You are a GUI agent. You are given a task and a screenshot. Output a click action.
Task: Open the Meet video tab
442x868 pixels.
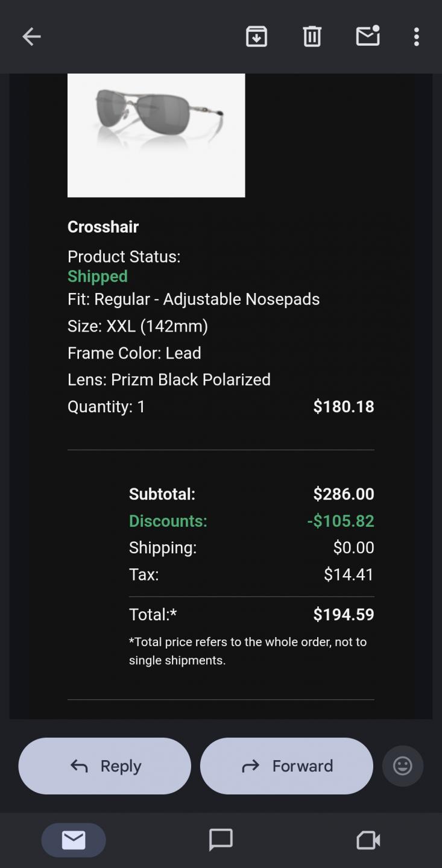click(x=368, y=840)
